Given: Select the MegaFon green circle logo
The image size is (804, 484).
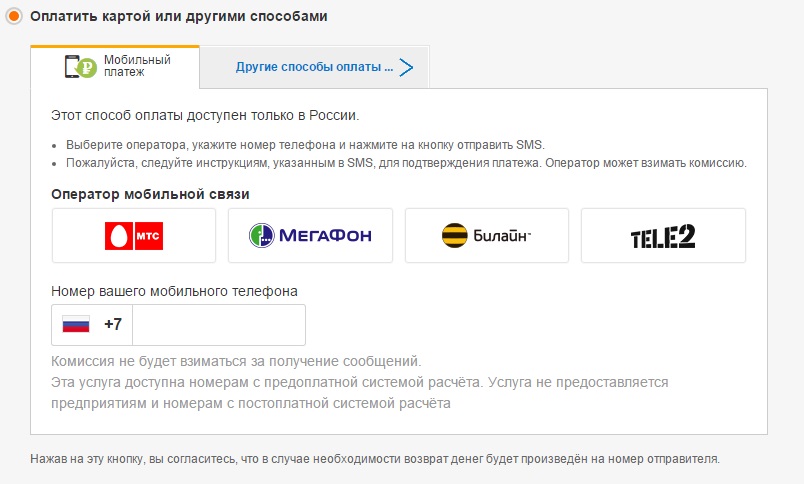Looking at the screenshot, I should 262,236.
